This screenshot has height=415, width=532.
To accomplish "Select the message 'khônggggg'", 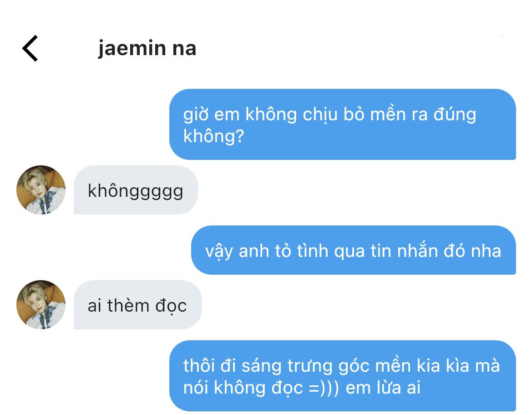I will 136,190.
